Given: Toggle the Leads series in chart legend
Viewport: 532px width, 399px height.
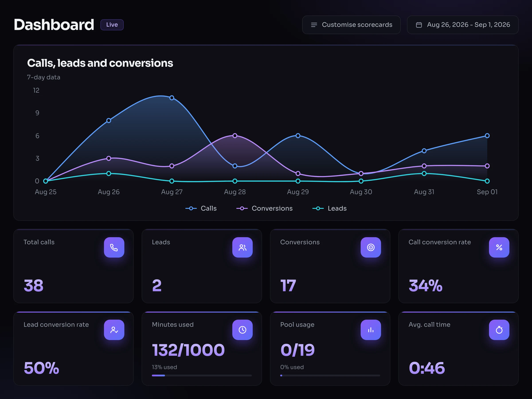Looking at the screenshot, I should click(x=329, y=208).
